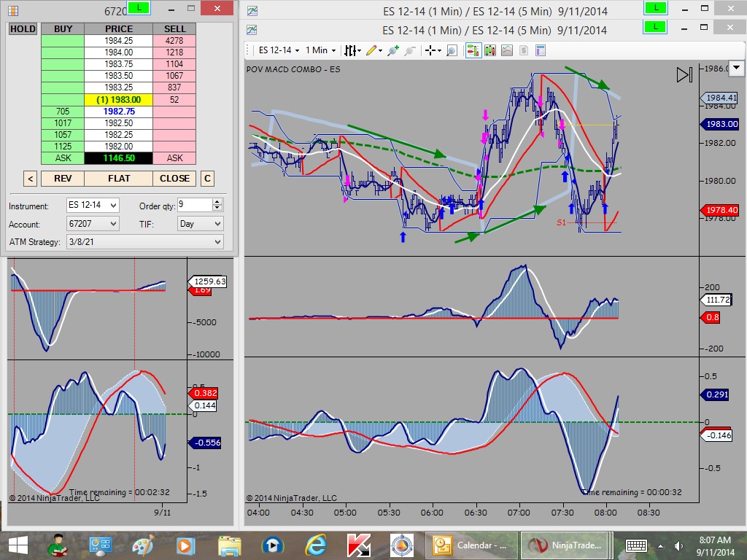Click green L indicator in upper chart title
747x560 pixels.
(x=656, y=7)
